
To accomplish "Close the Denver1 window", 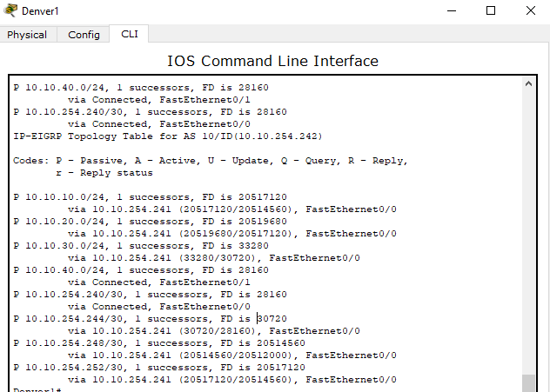I will tap(530, 11).
